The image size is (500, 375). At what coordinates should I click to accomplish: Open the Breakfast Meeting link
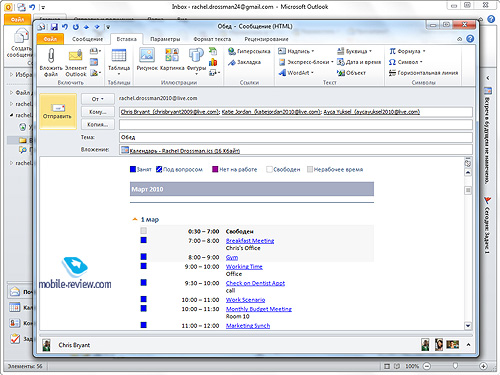250,241
